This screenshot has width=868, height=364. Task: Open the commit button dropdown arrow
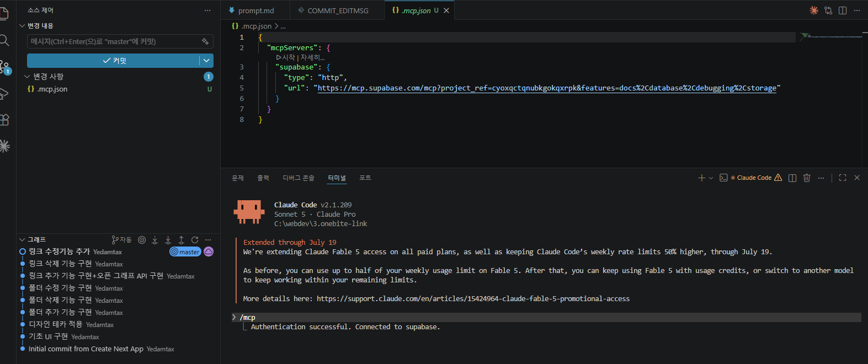(x=206, y=61)
